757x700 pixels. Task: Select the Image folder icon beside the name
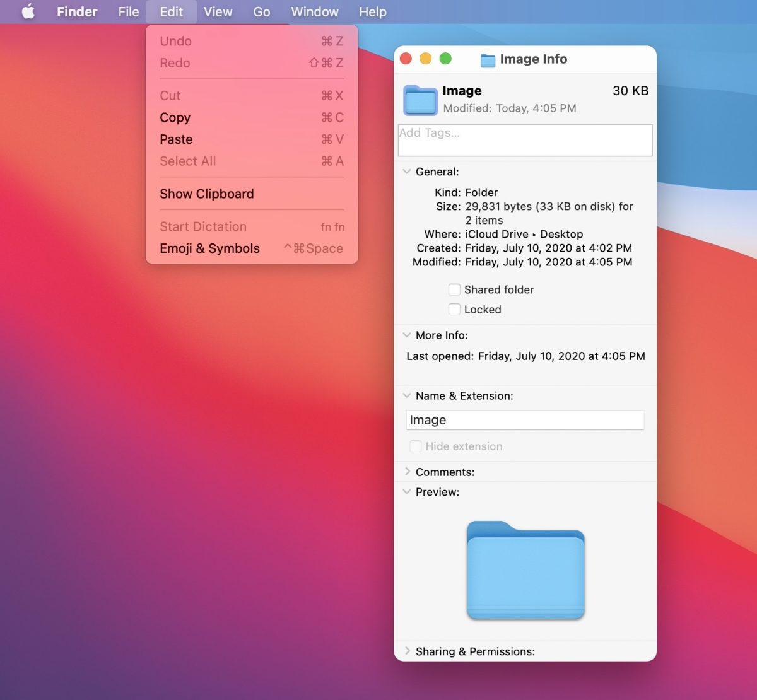pyautogui.click(x=420, y=100)
